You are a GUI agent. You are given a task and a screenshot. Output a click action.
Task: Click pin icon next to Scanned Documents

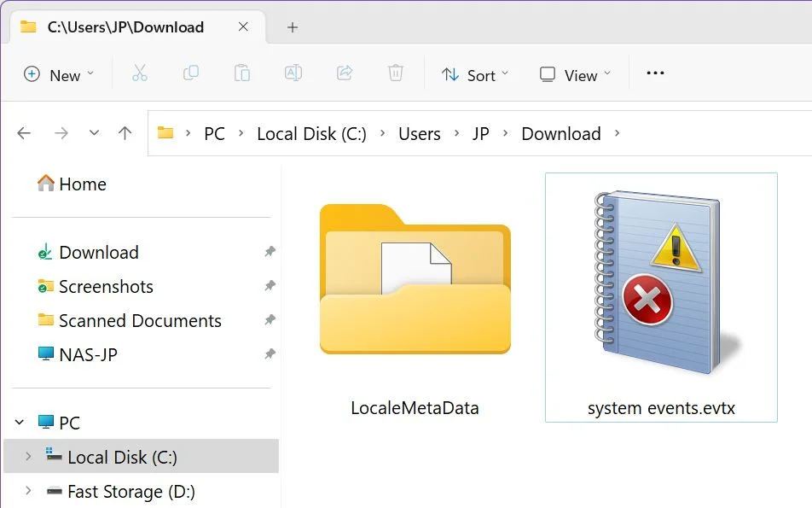coord(270,320)
